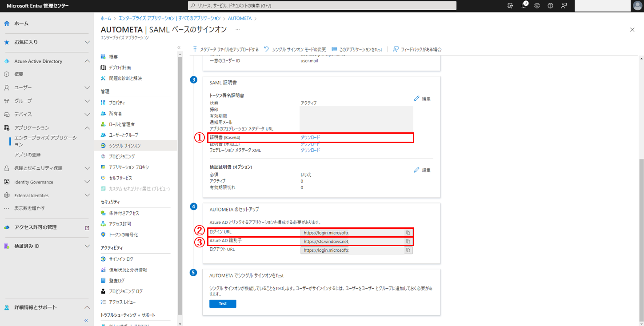Viewport: 644px width, 326px height.
Task: Expand the お気に入り section
Action: tap(87, 42)
